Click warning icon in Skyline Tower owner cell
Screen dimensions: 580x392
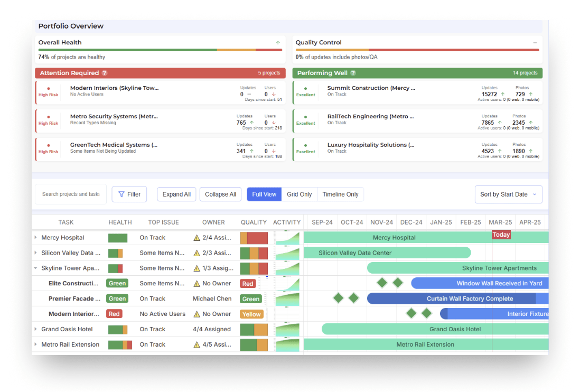197,268
